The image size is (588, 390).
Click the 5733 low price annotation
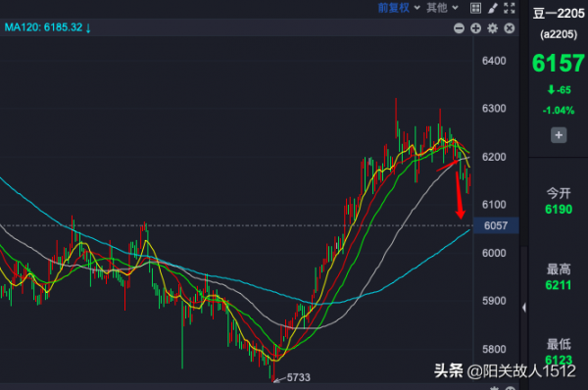[x=299, y=377]
